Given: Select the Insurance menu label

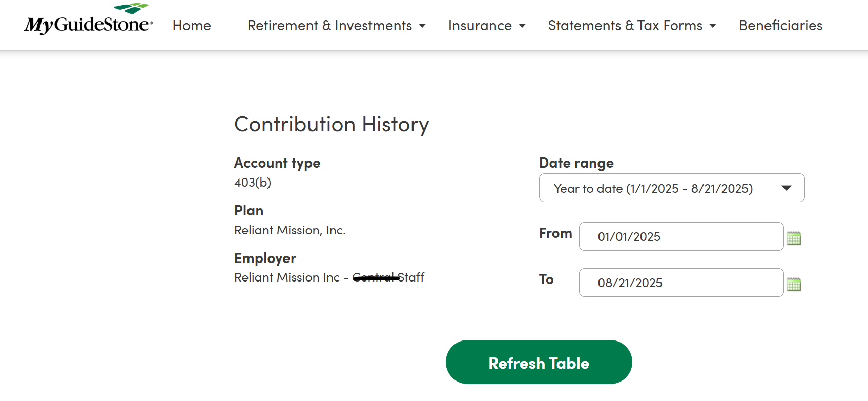Looking at the screenshot, I should [x=480, y=26].
